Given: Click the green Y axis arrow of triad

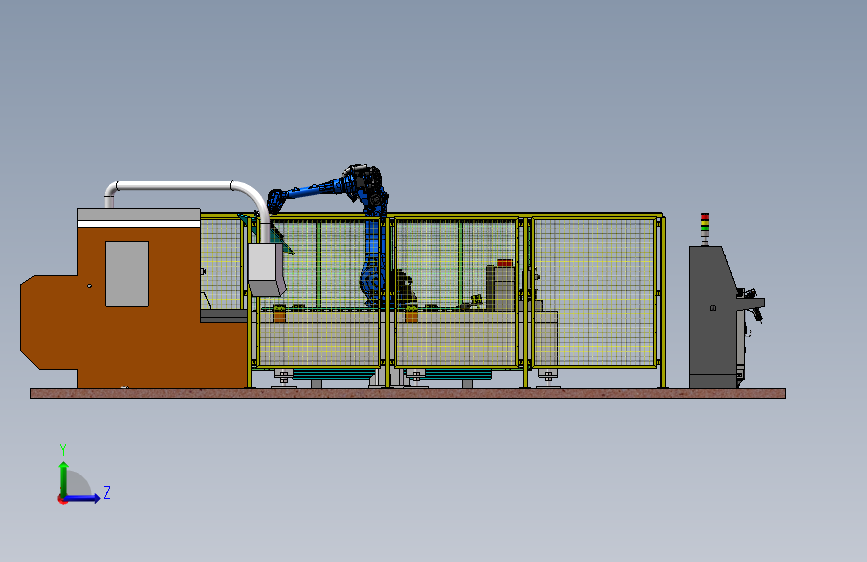Looking at the screenshot, I should tap(64, 479).
